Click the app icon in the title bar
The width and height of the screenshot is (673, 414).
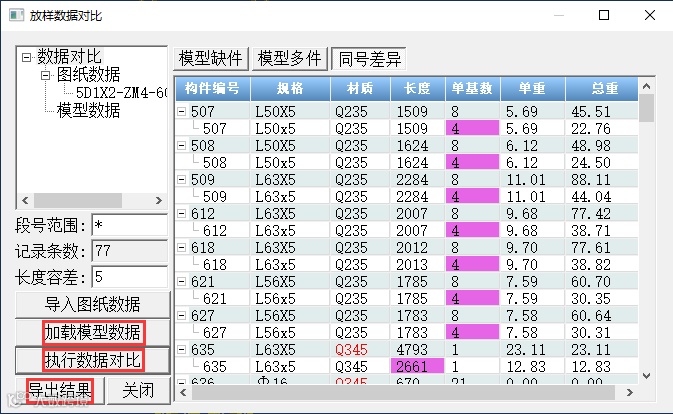click(x=16, y=15)
